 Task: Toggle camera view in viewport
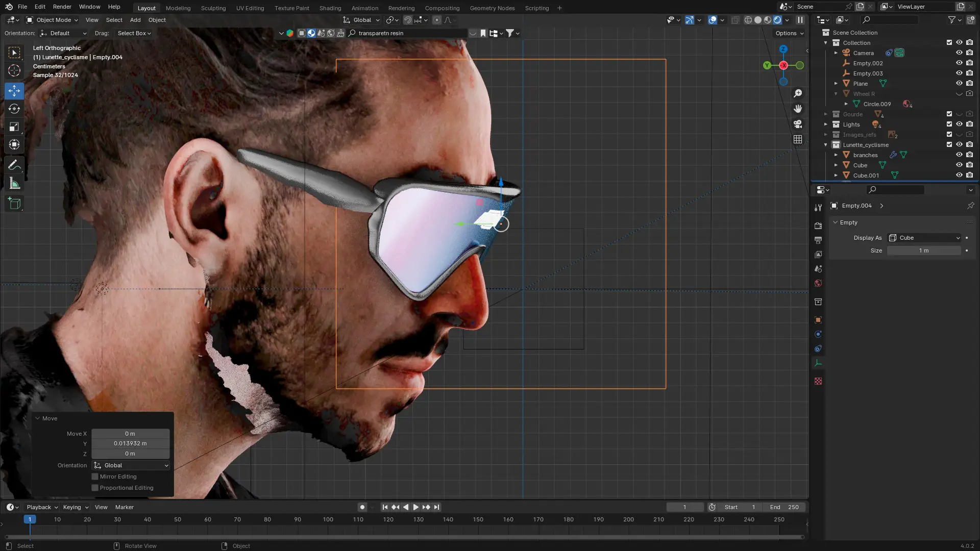coord(798,124)
